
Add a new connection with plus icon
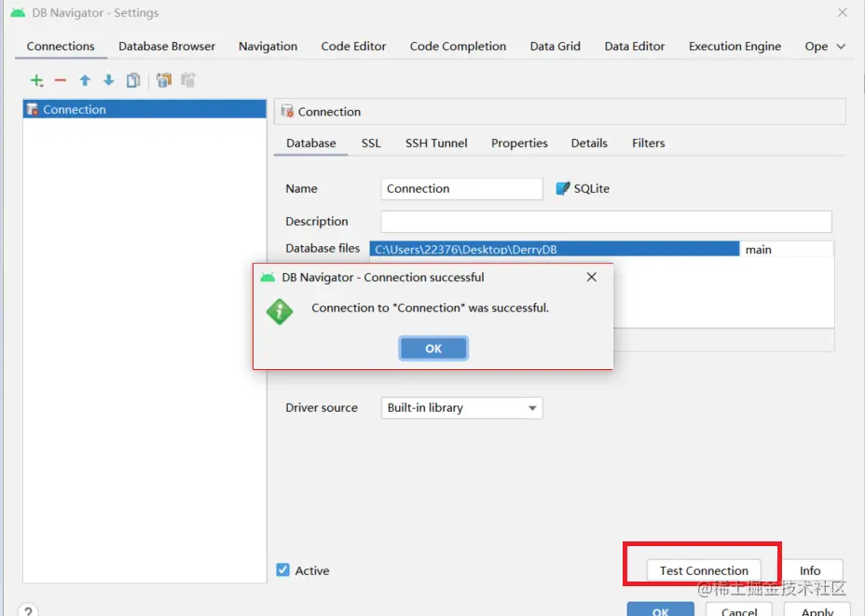[x=36, y=80]
